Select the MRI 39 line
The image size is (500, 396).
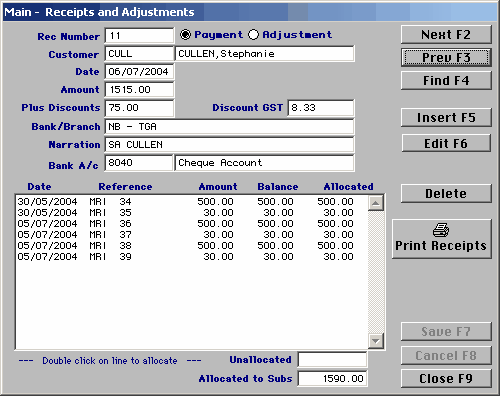[x=192, y=257]
